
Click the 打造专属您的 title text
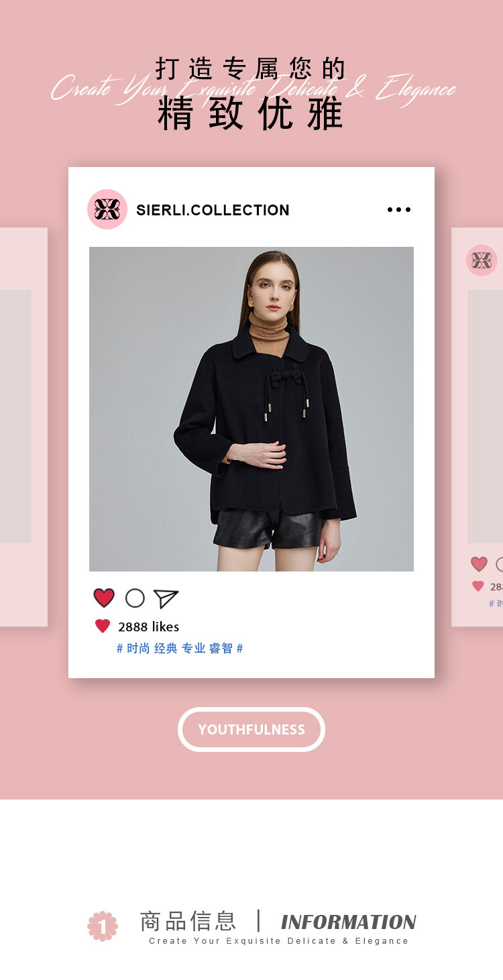[x=251, y=68]
